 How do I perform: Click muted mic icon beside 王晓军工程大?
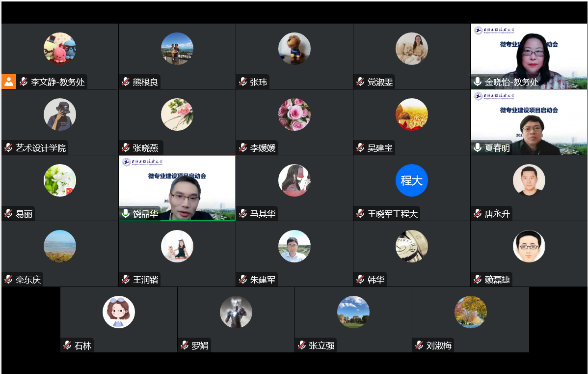pyautogui.click(x=360, y=214)
